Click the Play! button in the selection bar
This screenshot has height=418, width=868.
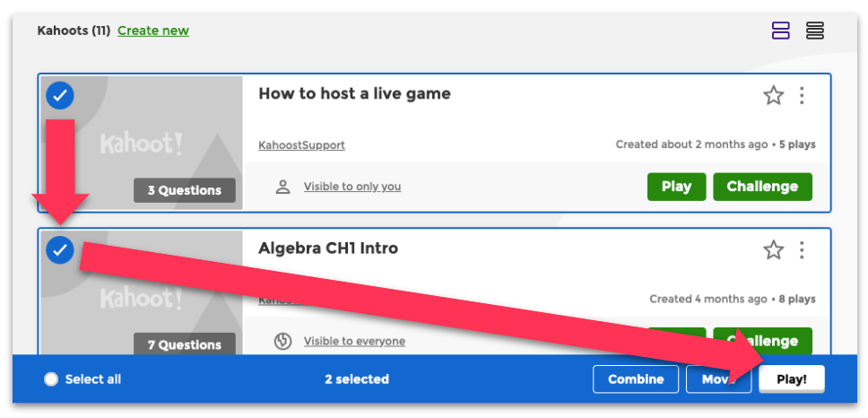click(791, 379)
